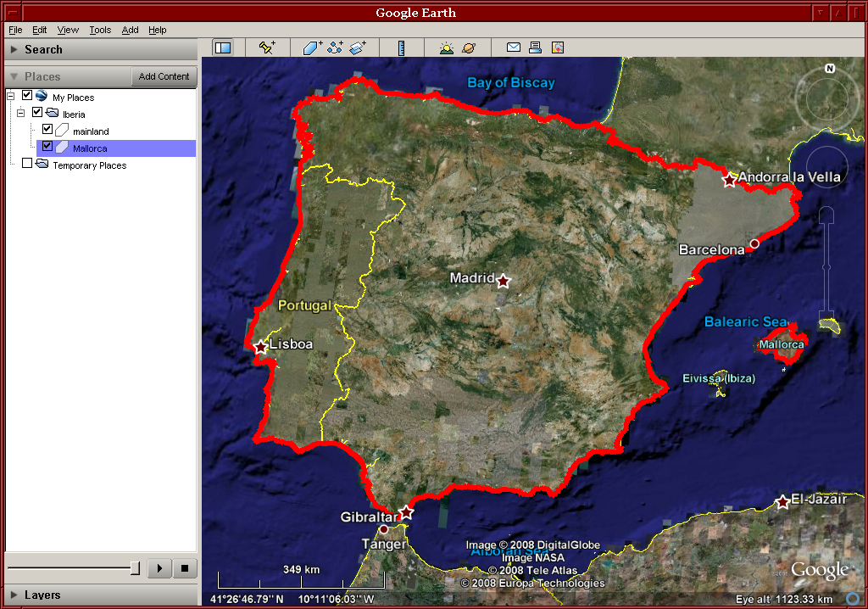Screen dimensions: 868x609
Task: Open the Tools menu
Action: 100,30
